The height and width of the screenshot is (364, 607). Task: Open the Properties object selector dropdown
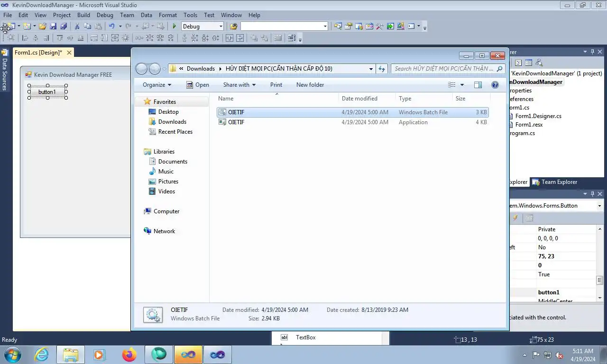tap(599, 206)
